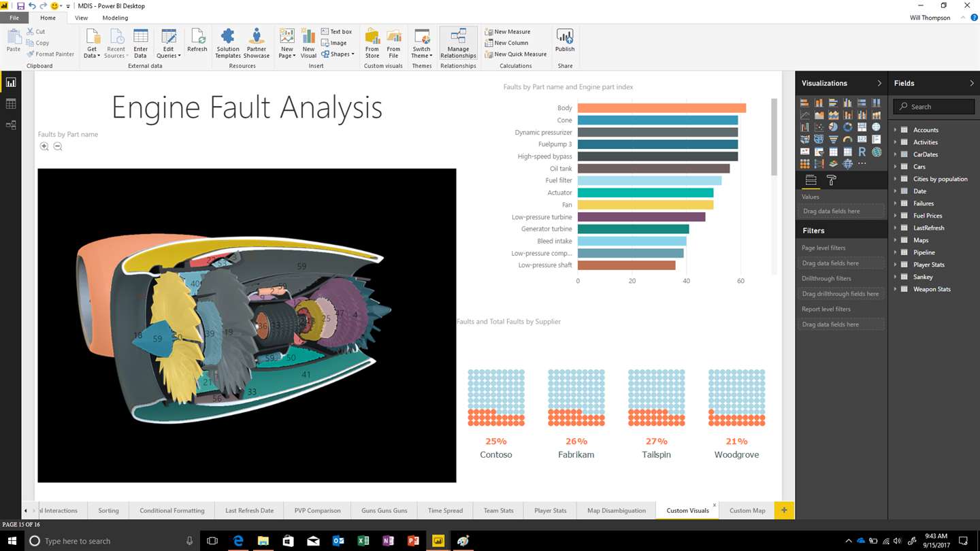Image resolution: width=980 pixels, height=551 pixels.
Task: Open the Windows Start menu
Action: 12,541
